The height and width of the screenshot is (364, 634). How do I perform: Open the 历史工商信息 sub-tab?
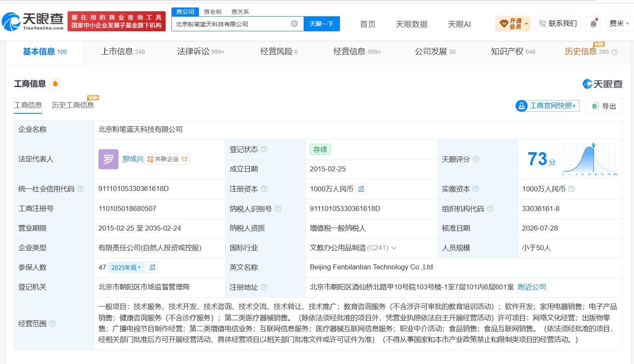click(x=73, y=105)
